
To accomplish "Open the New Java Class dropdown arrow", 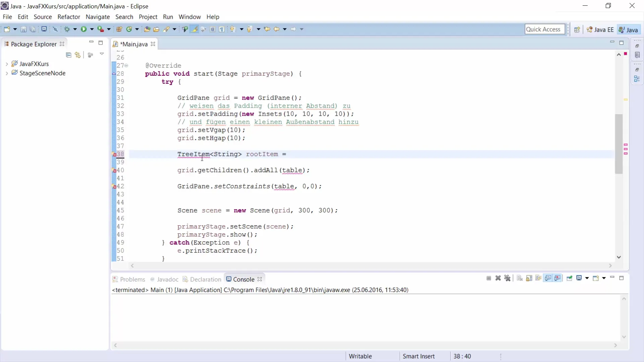I will pos(137,29).
